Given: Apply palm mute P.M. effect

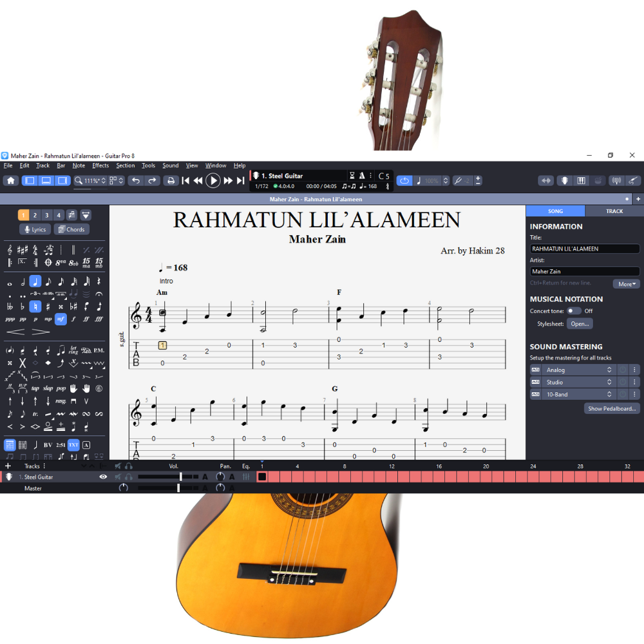Looking at the screenshot, I should click(99, 351).
